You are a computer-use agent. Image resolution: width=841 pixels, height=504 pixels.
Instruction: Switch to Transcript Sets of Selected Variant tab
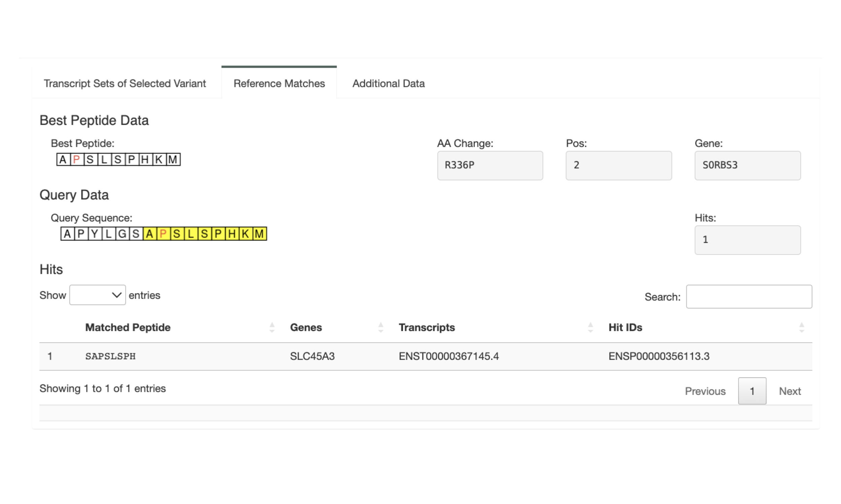[126, 83]
